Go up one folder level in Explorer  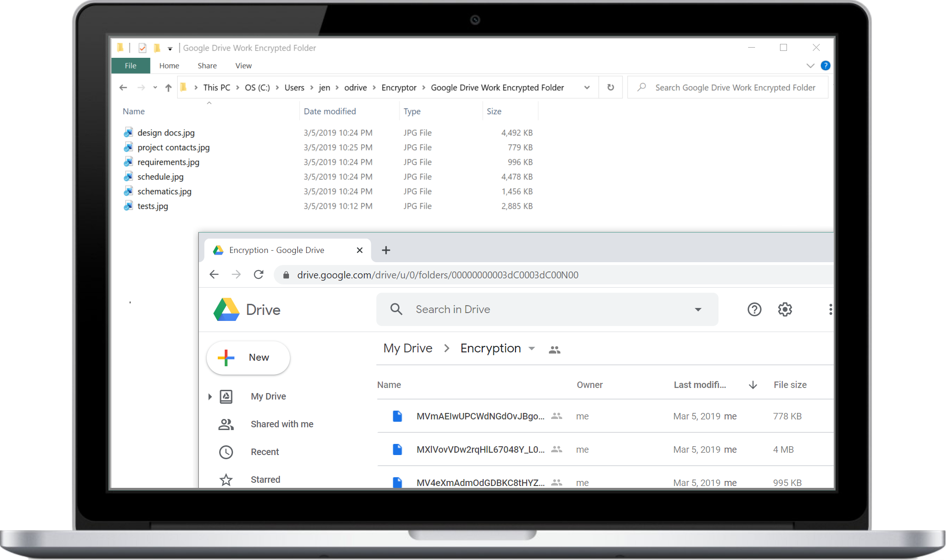click(168, 87)
